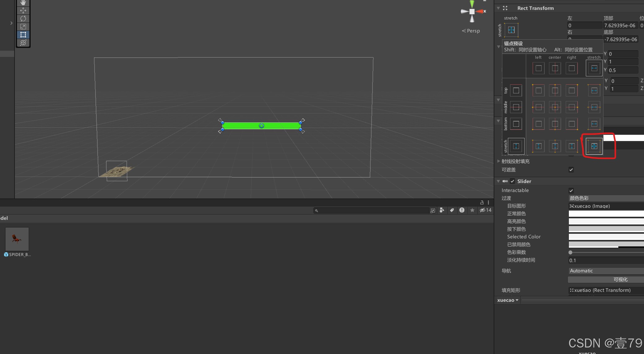The width and height of the screenshot is (644, 354).
Task: Toggle the Project panel lock
Action: tap(482, 203)
